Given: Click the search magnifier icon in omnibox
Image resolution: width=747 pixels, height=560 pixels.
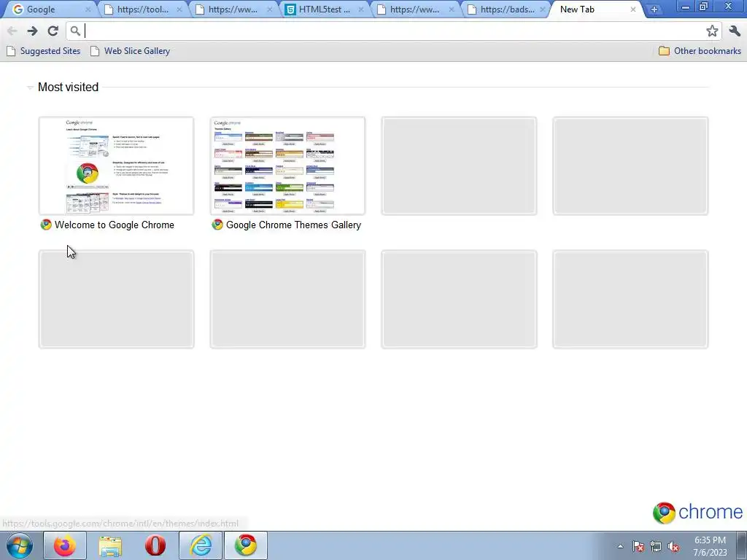Looking at the screenshot, I should (75, 31).
